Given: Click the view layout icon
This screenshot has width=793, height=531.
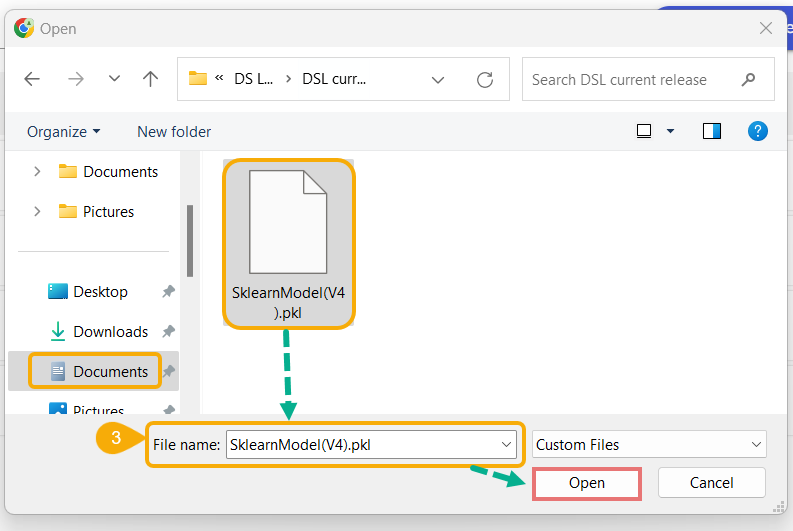Looking at the screenshot, I should click(x=644, y=131).
